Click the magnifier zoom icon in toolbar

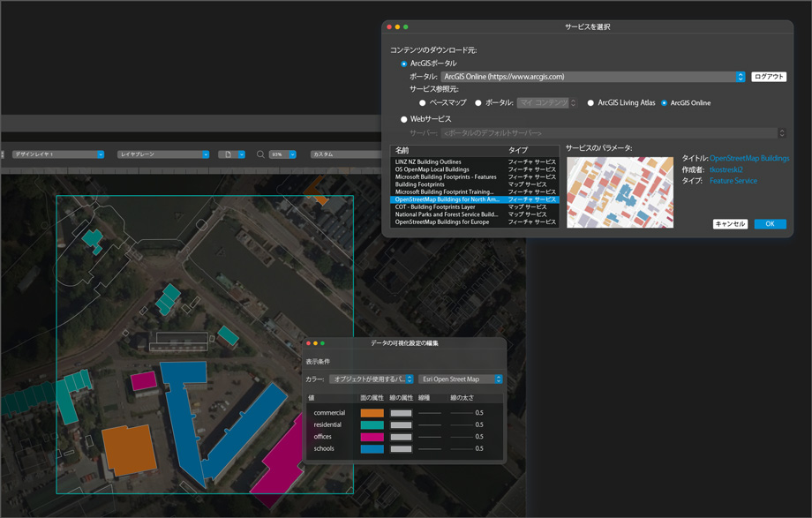[260, 154]
